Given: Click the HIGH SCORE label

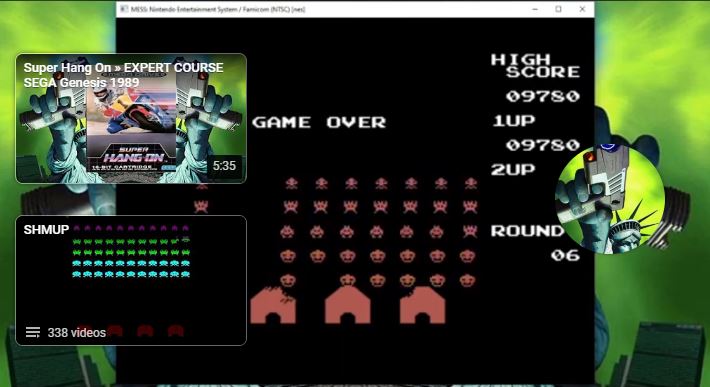Looking at the screenshot, I should pyautogui.click(x=535, y=66).
